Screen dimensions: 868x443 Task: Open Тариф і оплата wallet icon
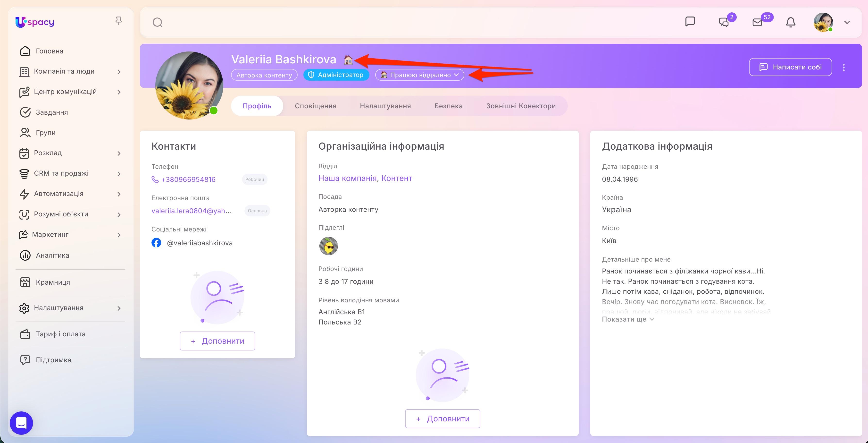pyautogui.click(x=25, y=334)
